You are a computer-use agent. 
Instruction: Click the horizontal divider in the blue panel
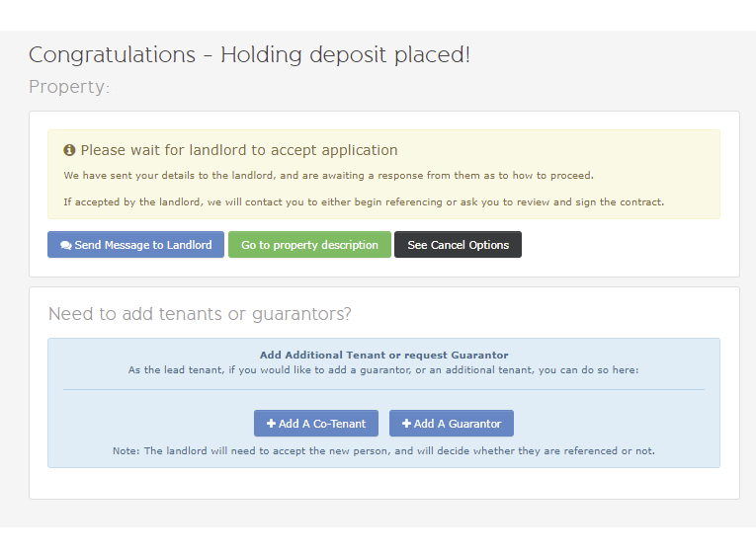tap(383, 389)
